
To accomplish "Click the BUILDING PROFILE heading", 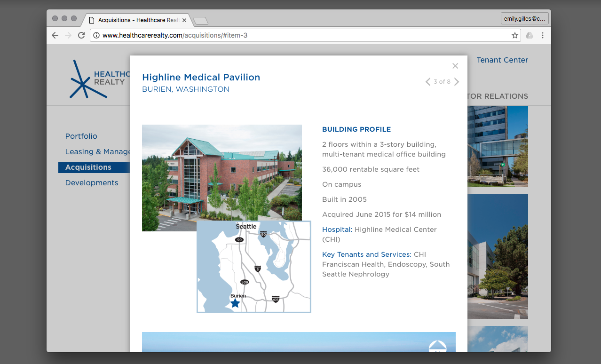I will click(x=356, y=129).
